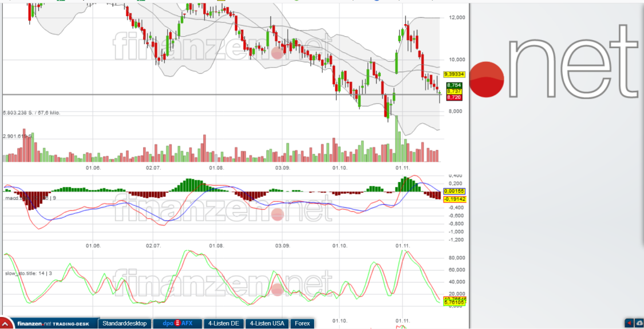Select the yellow 8,737 price label
644x329 pixels.
[x=454, y=91]
